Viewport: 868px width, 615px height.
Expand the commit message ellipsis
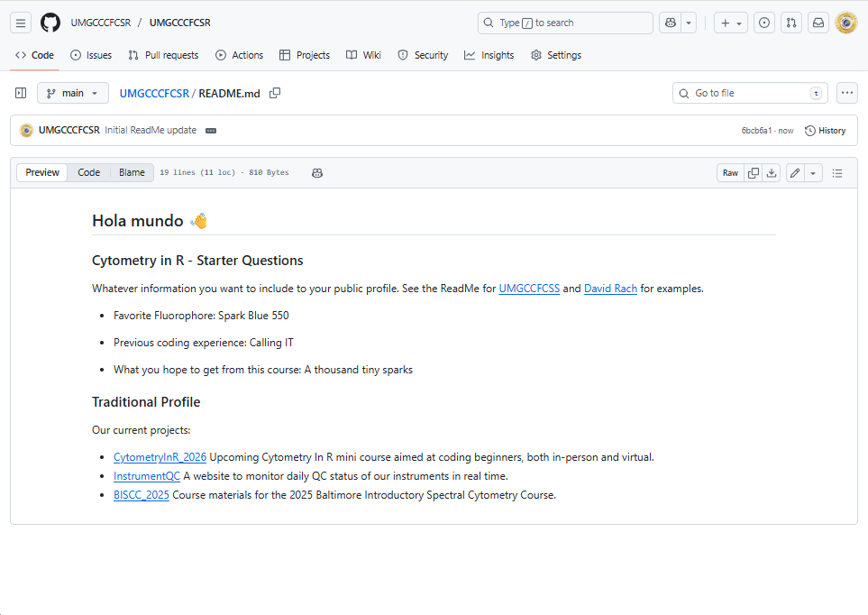click(x=211, y=131)
